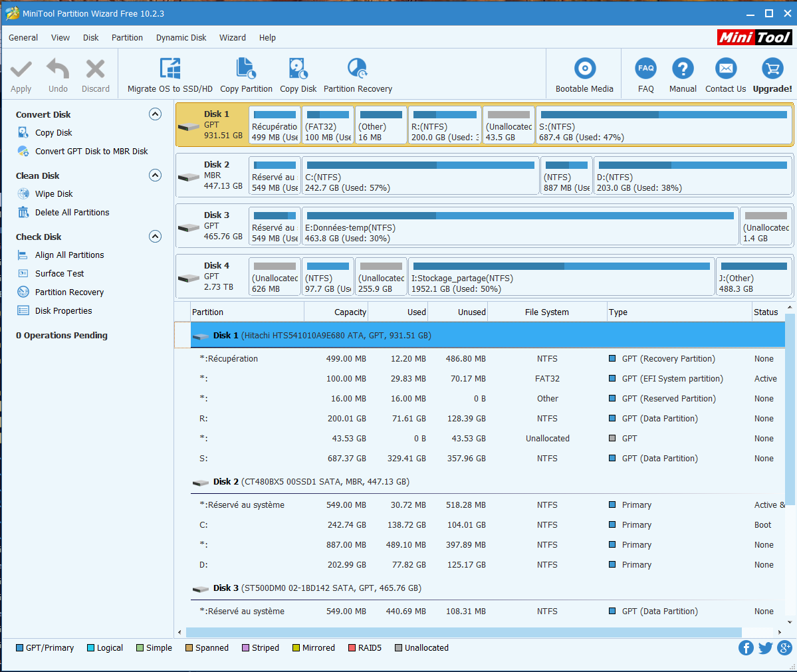The image size is (797, 672).
Task: Open the Disk menu
Action: tap(91, 38)
